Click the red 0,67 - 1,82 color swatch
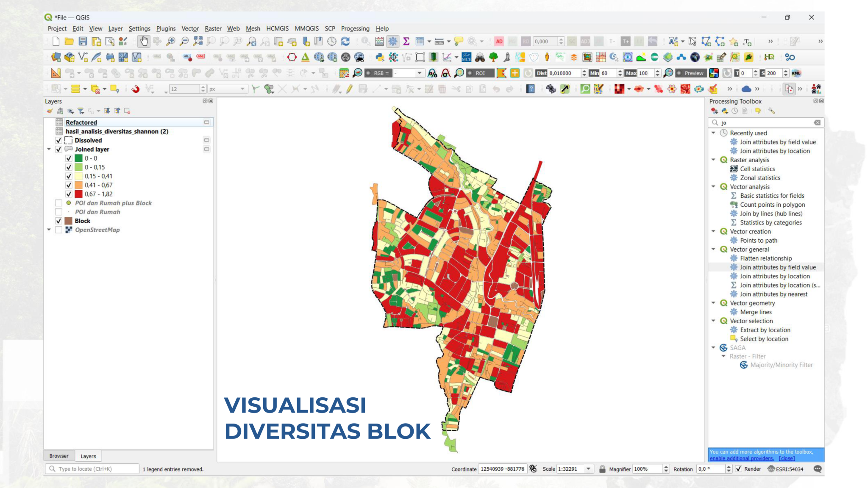This screenshot has height=488, width=868. tap(79, 194)
